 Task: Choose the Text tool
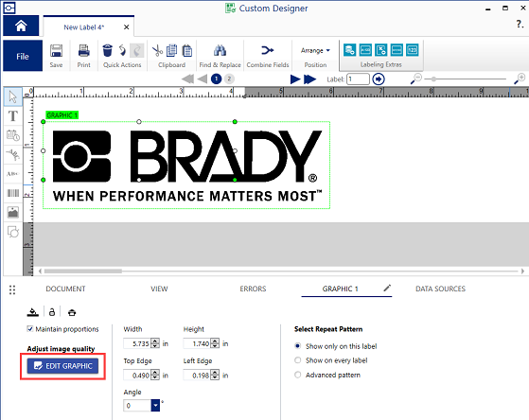[13, 116]
